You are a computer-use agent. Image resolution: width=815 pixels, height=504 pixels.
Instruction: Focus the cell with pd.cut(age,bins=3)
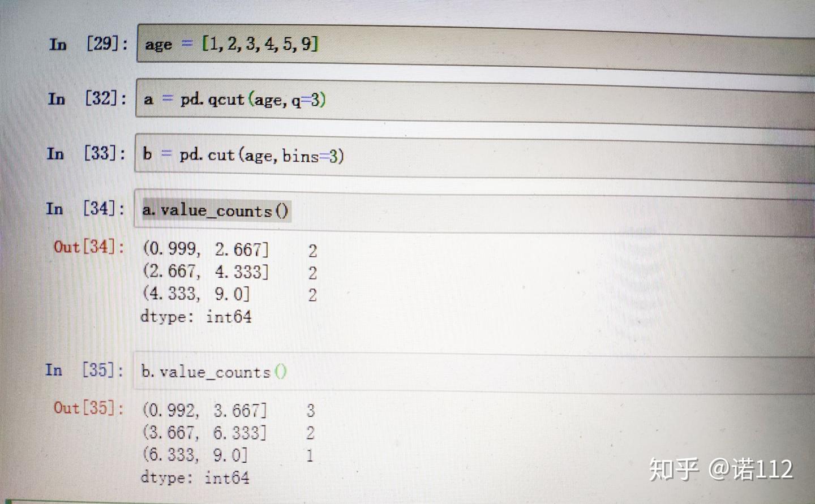coord(474,158)
